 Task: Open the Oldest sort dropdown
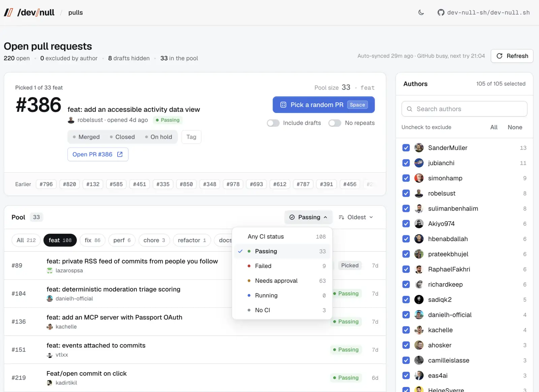356,217
